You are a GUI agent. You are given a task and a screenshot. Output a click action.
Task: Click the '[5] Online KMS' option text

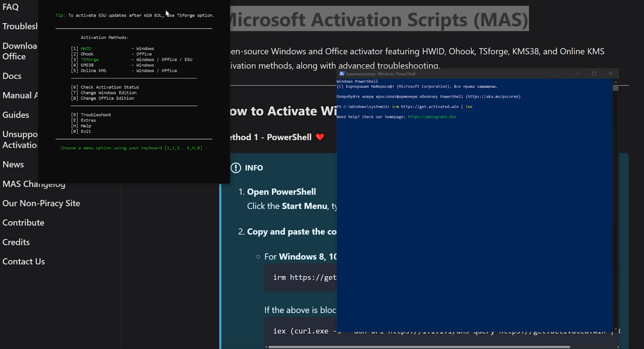click(x=89, y=71)
